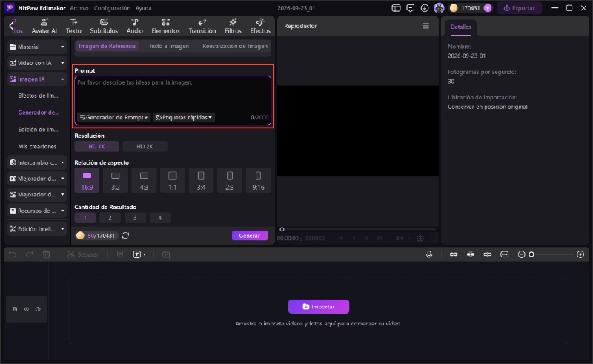Open the Archivo menu
Viewport: 593px width, 364px height.
tap(79, 8)
